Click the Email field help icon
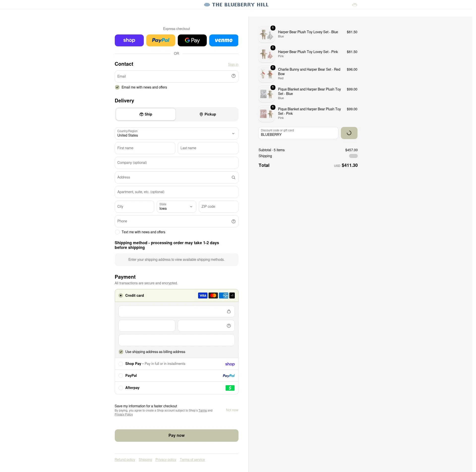The height and width of the screenshot is (472, 476). [x=233, y=76]
